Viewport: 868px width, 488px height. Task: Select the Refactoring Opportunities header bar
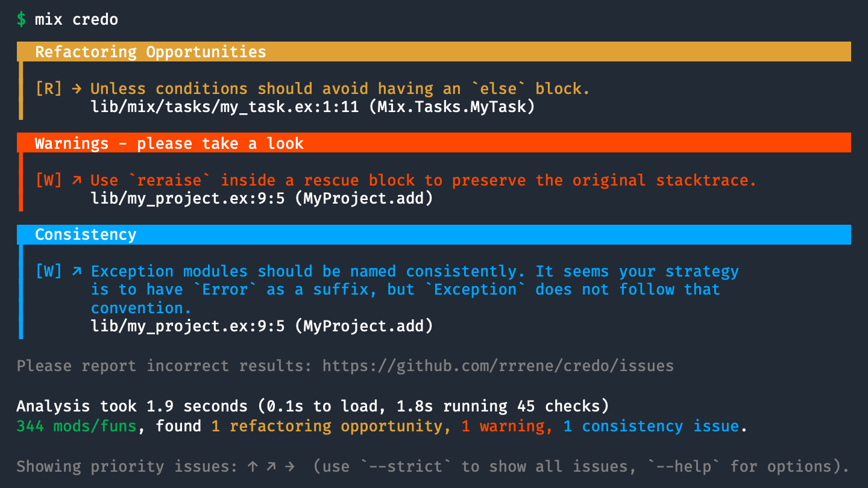[x=434, y=52]
